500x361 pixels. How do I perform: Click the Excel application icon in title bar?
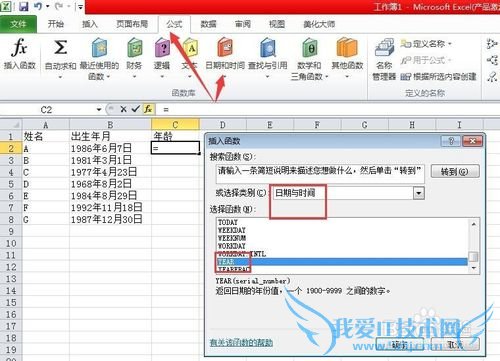click(6, 6)
